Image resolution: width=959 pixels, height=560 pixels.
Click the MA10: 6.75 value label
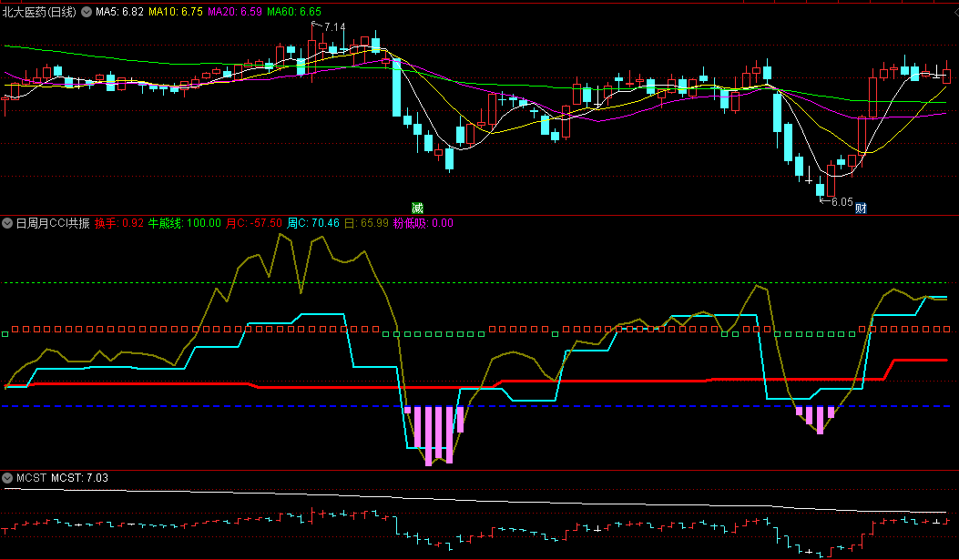(x=176, y=12)
